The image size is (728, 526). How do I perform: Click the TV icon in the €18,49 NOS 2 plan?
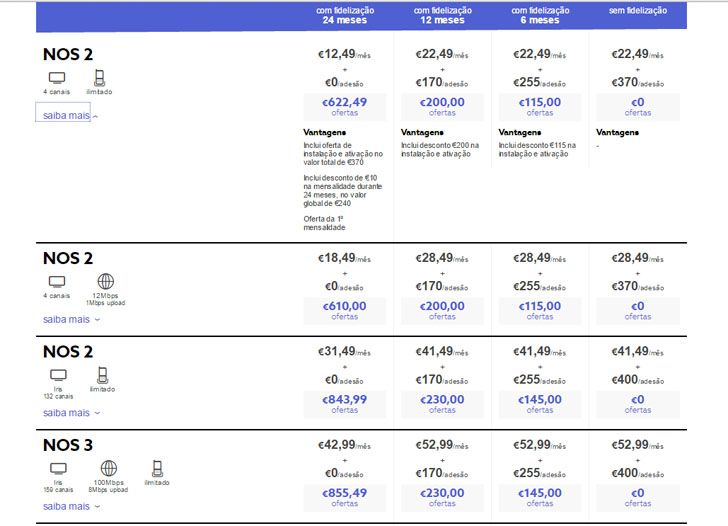(57, 282)
